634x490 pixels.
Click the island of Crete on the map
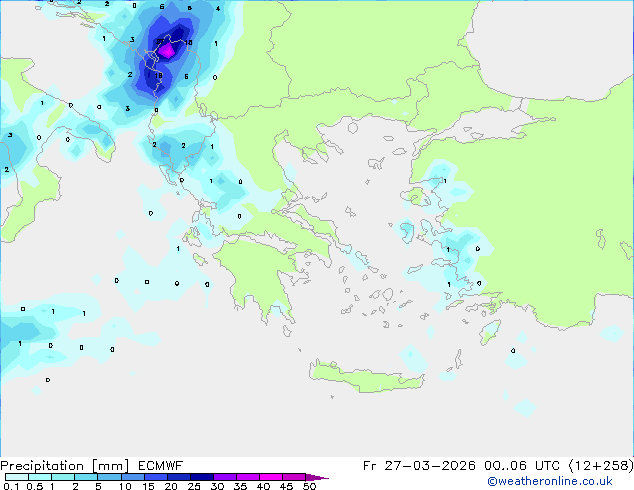click(x=366, y=377)
